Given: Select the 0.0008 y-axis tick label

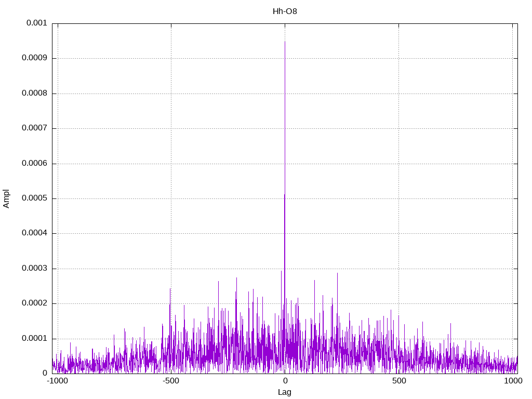Looking at the screenshot, I should [x=34, y=94].
